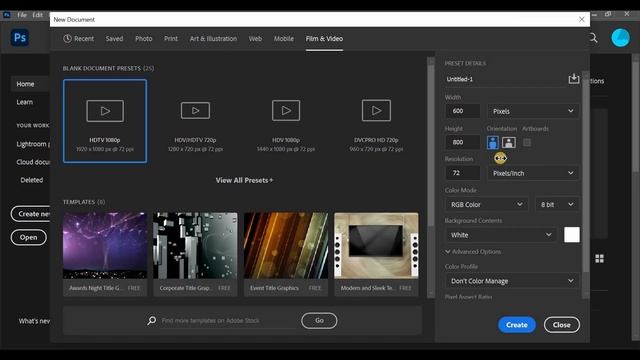
Task: Open the RGB Color mode dropdown
Action: [487, 204]
